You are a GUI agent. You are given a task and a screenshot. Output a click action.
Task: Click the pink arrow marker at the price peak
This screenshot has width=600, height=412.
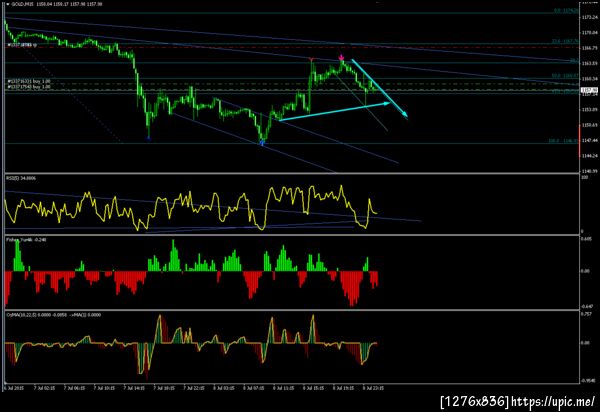click(341, 58)
